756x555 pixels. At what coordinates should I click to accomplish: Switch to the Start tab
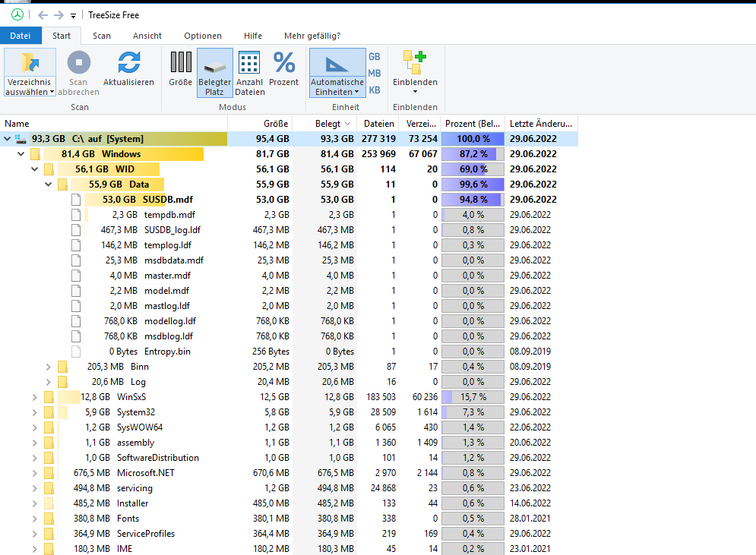62,36
